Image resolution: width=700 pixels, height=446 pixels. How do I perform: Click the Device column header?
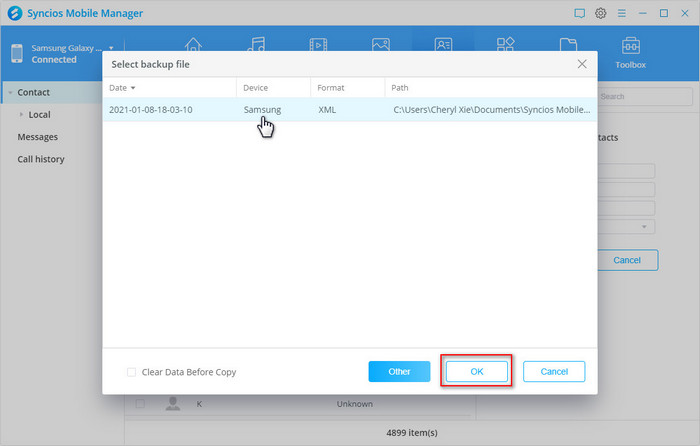click(255, 88)
